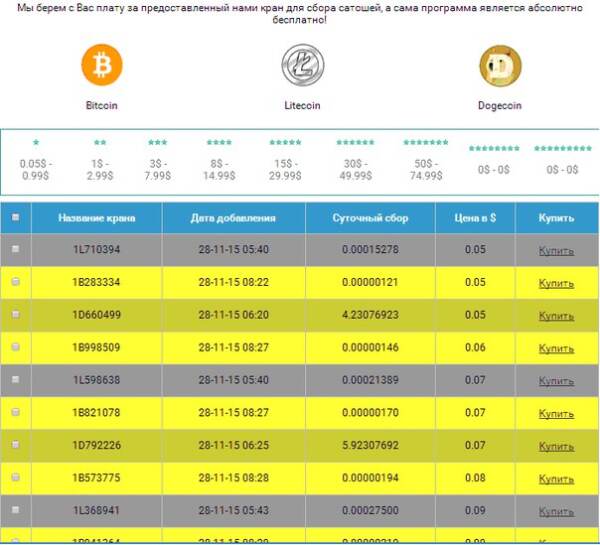Select the three-star 3$-7.99$ price range

tap(158, 161)
